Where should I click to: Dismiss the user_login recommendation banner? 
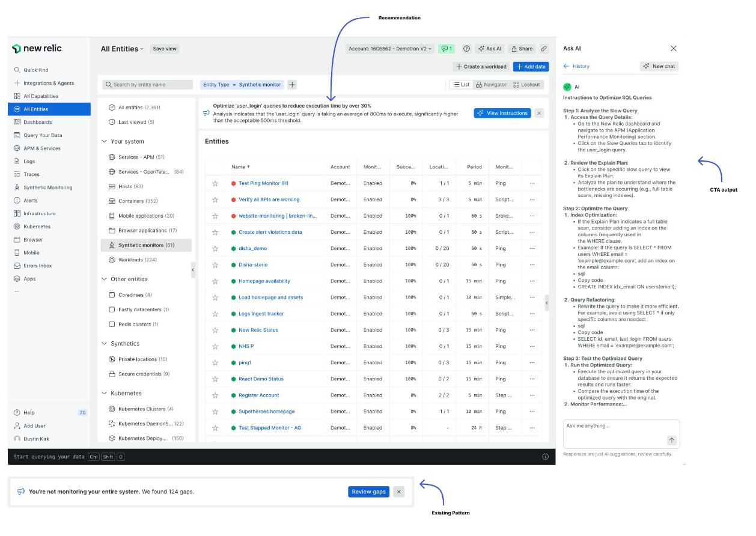539,113
